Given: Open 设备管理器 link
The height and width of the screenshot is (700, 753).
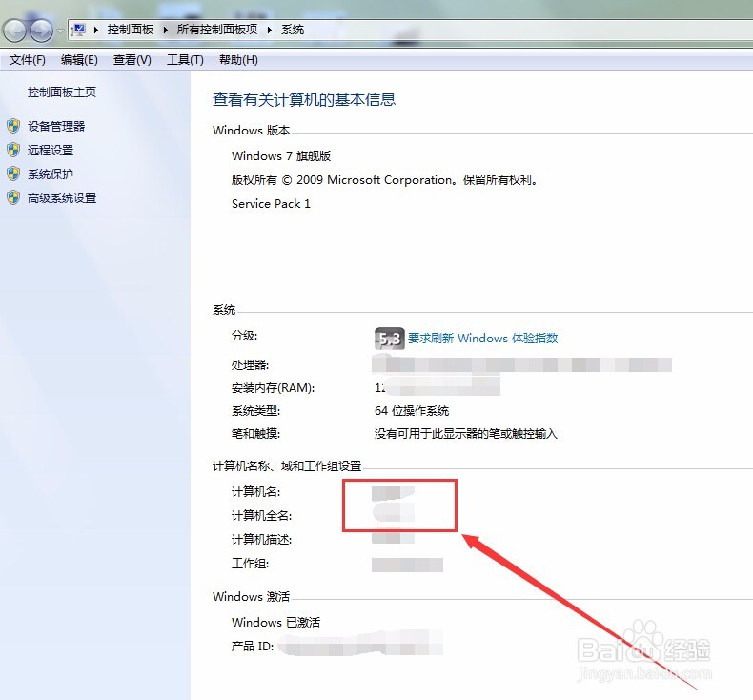Looking at the screenshot, I should pyautogui.click(x=56, y=126).
